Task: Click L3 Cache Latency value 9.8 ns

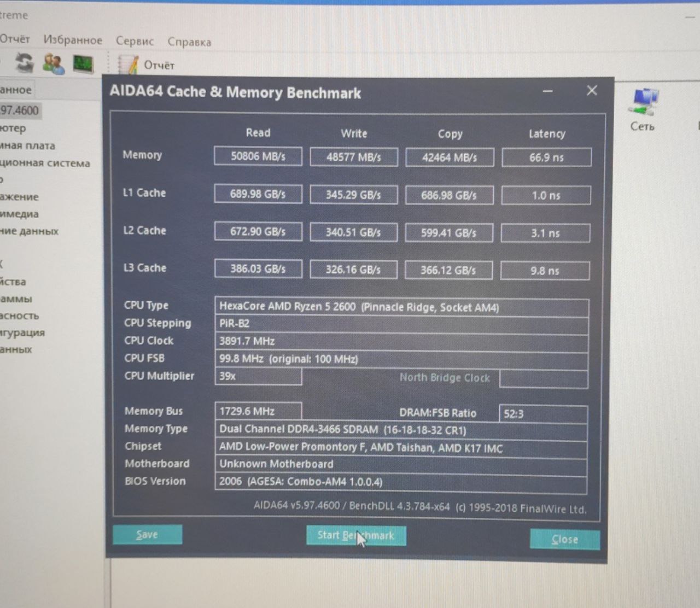Action: click(545, 271)
